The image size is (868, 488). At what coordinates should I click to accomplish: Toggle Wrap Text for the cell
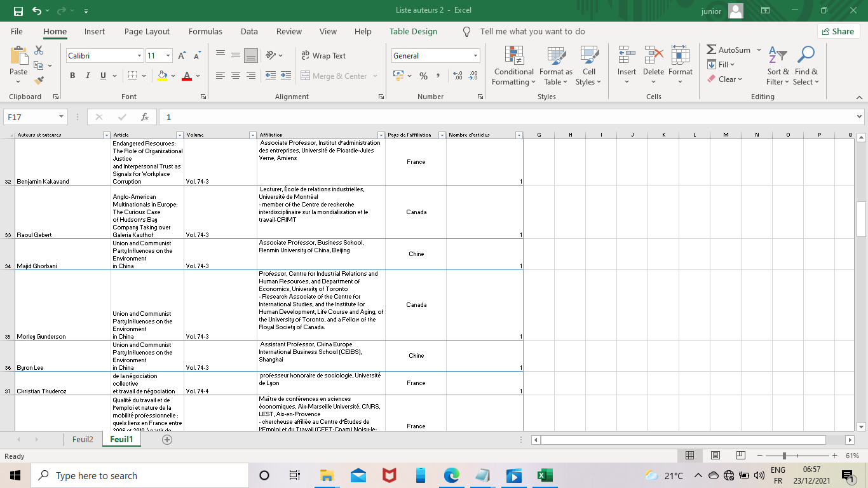[x=323, y=56]
